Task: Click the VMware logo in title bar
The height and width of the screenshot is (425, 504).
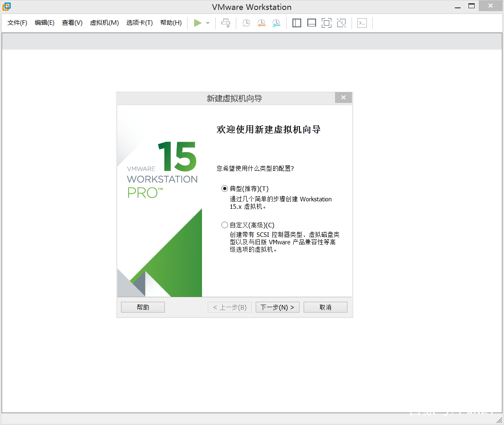Action: (x=7, y=7)
